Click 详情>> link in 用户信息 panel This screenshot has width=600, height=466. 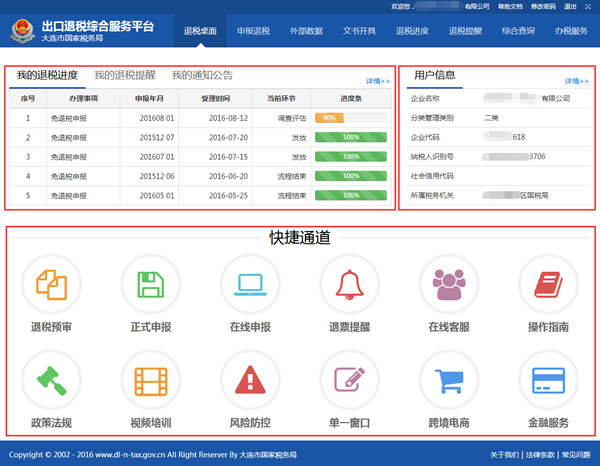click(576, 81)
